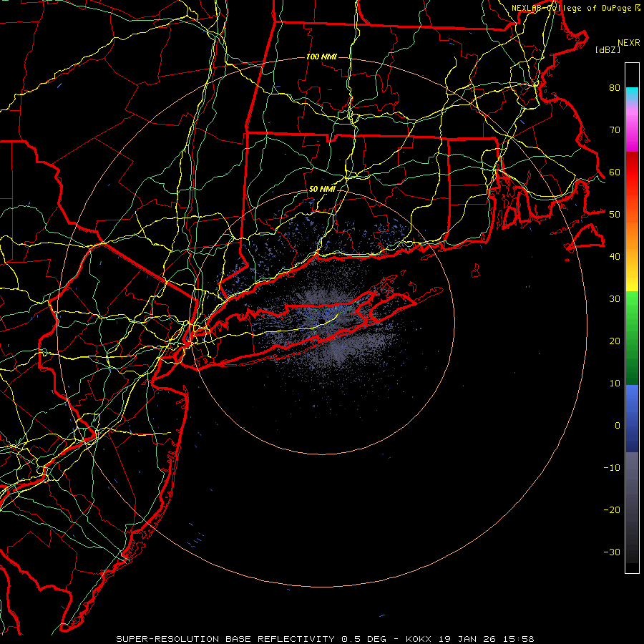Viewport: 644px width, 644px height.
Task: Click the 40 value on the dBZ scale
Action: pyautogui.click(x=615, y=256)
